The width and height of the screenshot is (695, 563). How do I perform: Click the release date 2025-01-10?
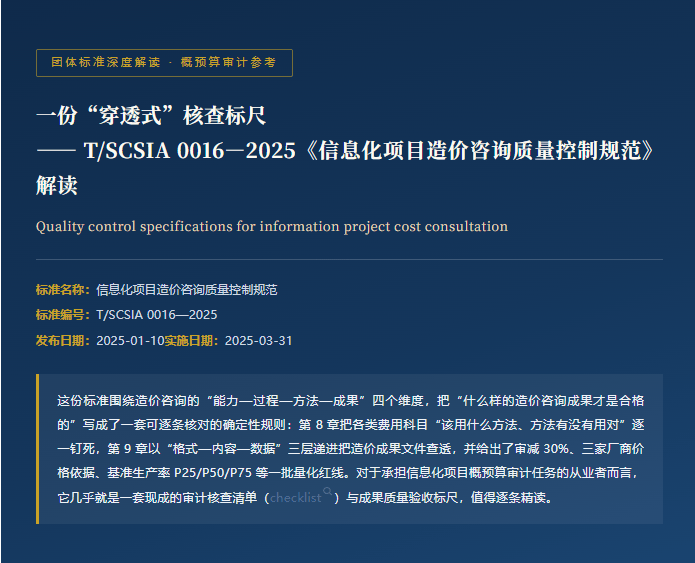coord(130,341)
